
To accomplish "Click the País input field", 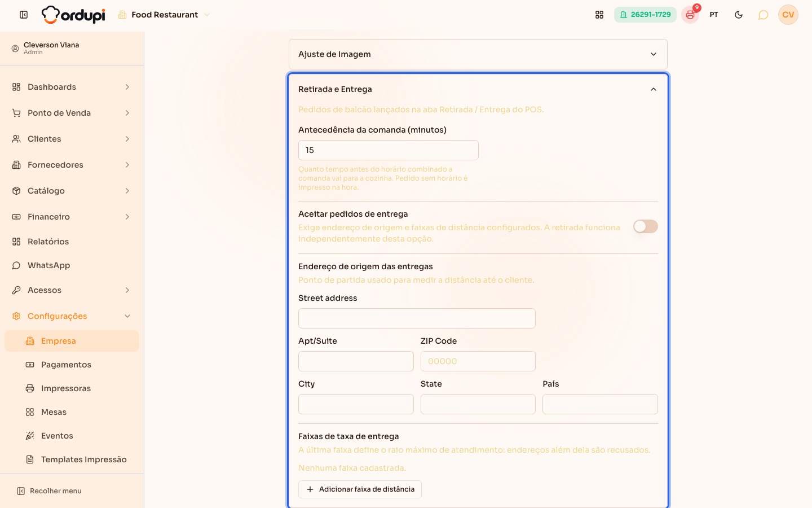I will coord(600,404).
